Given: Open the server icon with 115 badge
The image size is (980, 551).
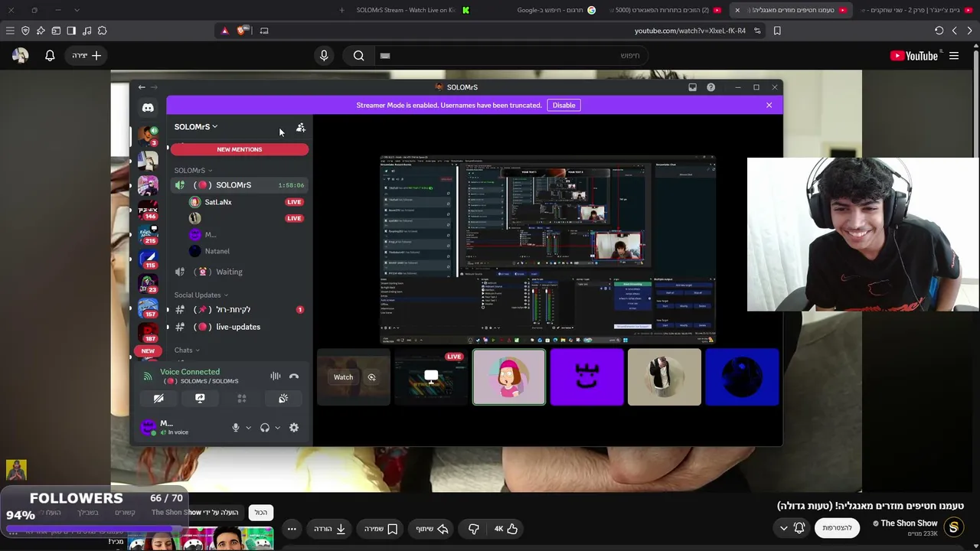Looking at the screenshot, I should point(148,259).
